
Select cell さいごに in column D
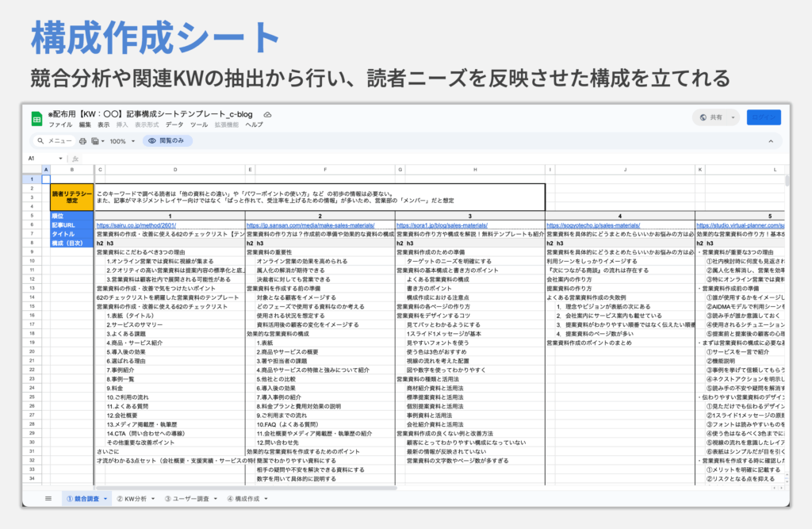coord(108,452)
